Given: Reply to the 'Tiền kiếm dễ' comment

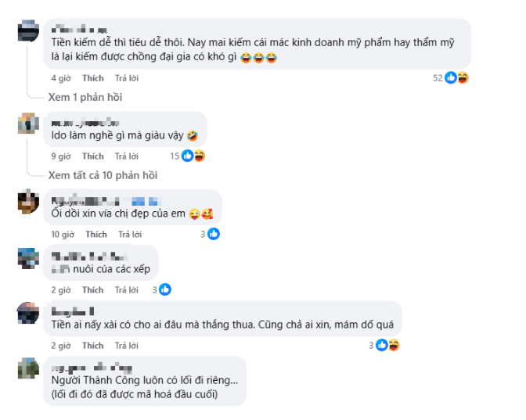Looking at the screenshot, I should 127,78.
